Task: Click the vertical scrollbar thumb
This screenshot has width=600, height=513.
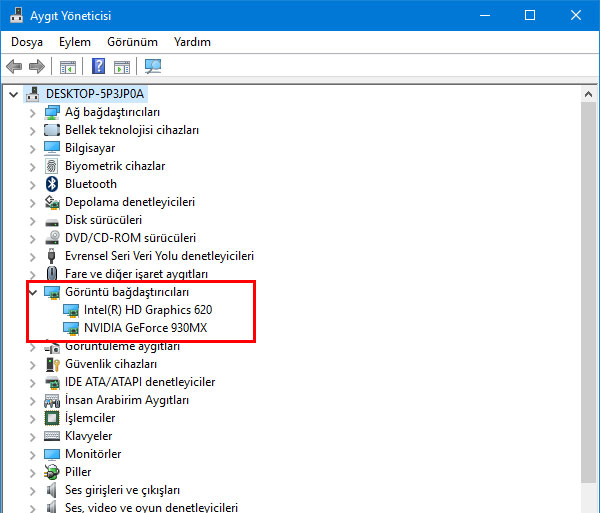Action: pos(589,292)
